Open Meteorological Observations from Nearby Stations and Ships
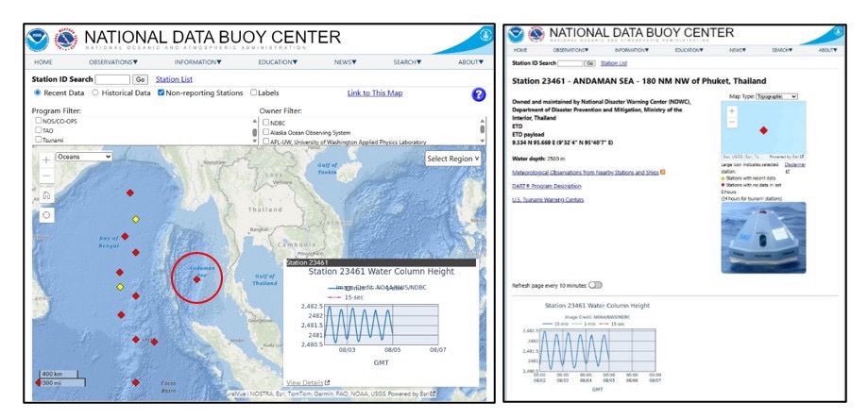 pos(586,172)
